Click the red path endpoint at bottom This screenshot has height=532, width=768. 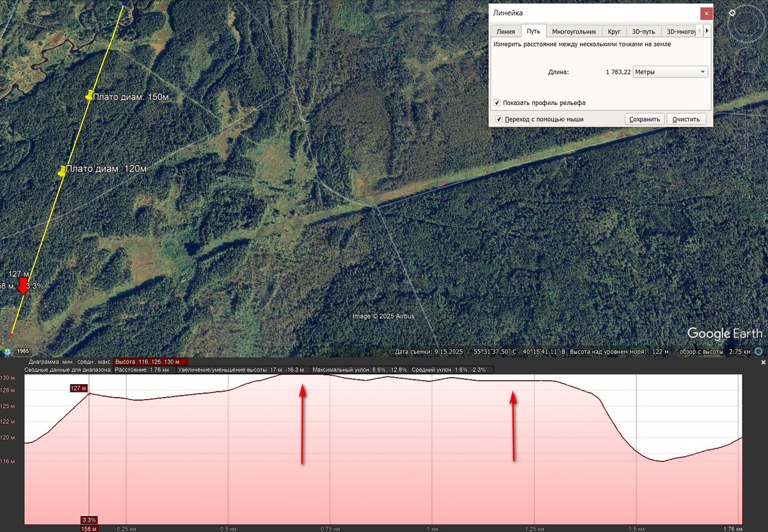[x=12, y=334]
